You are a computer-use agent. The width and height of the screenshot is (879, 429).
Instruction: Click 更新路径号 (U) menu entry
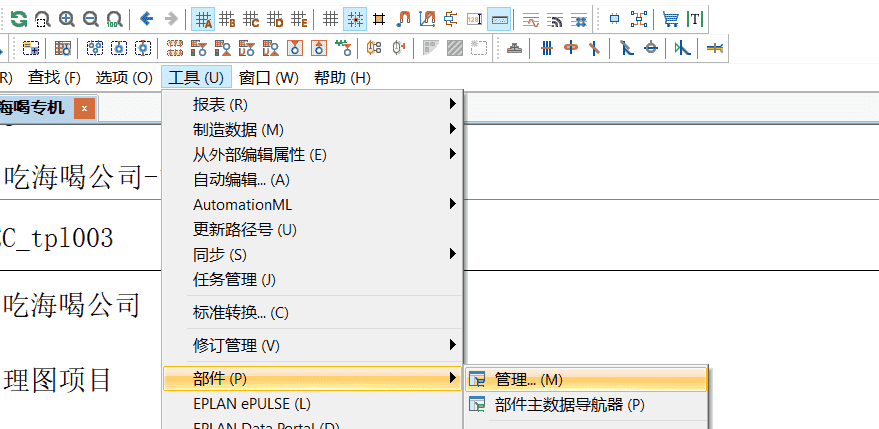[245, 229]
